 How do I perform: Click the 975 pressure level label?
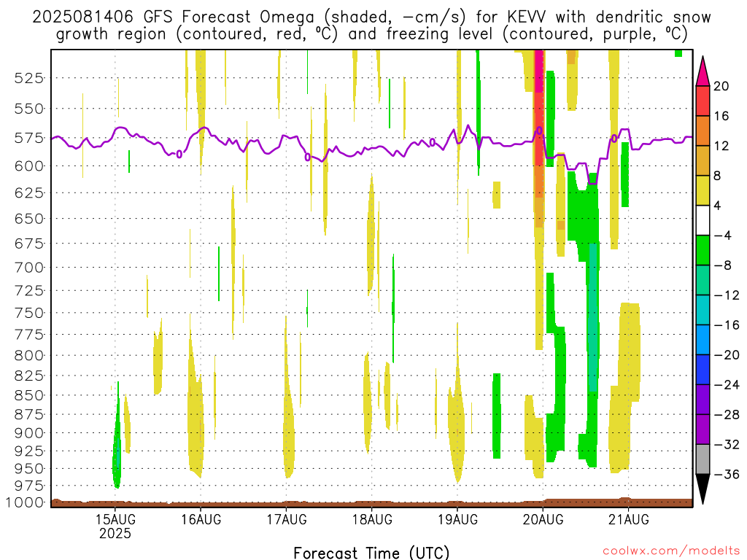tap(29, 486)
